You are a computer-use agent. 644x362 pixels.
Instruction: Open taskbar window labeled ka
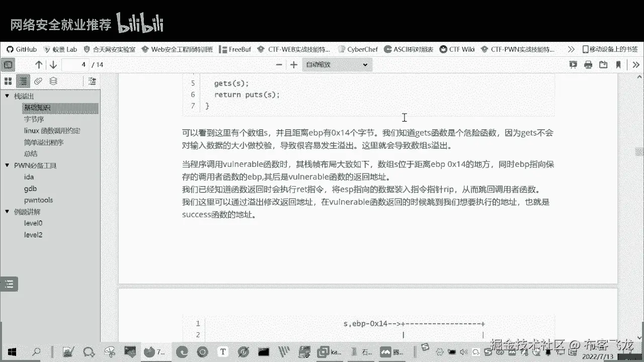pyautogui.click(x=330, y=351)
